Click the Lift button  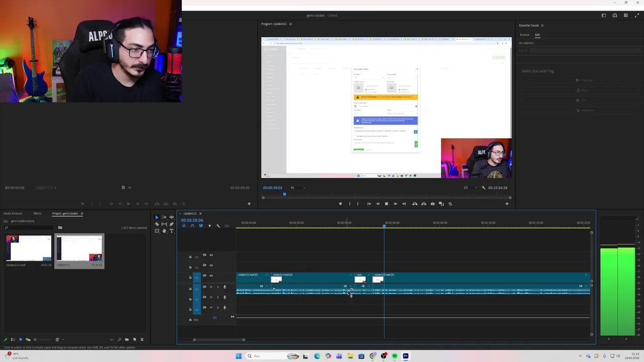coord(415,204)
